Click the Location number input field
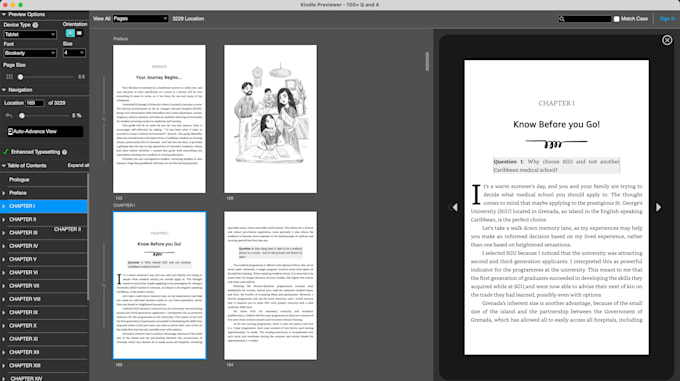The width and height of the screenshot is (680, 381). [35, 103]
